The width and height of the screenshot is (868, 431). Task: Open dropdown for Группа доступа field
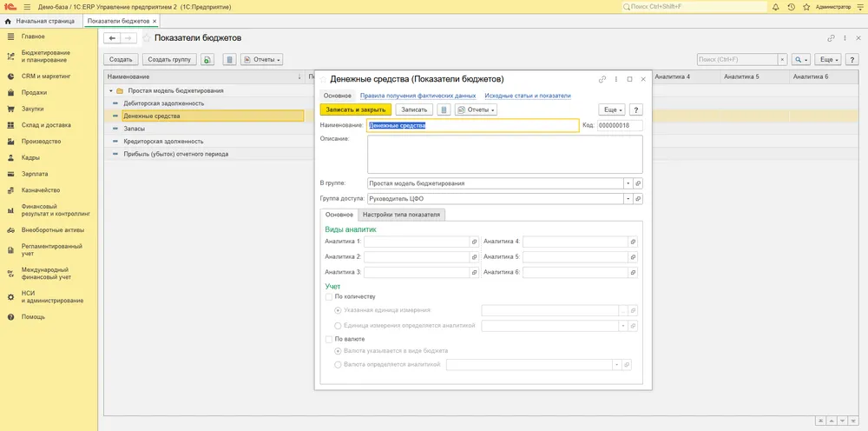(x=628, y=198)
